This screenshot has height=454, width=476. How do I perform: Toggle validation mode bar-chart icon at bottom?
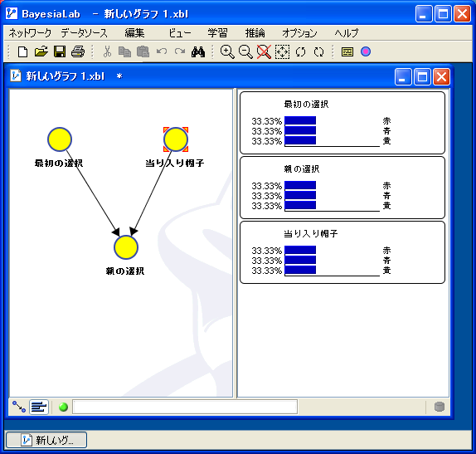(x=39, y=407)
